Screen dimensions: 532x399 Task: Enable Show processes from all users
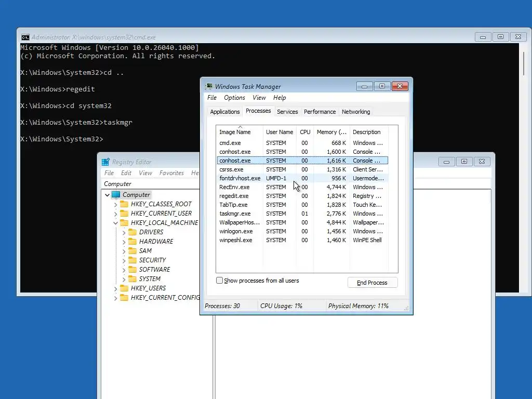(x=220, y=281)
